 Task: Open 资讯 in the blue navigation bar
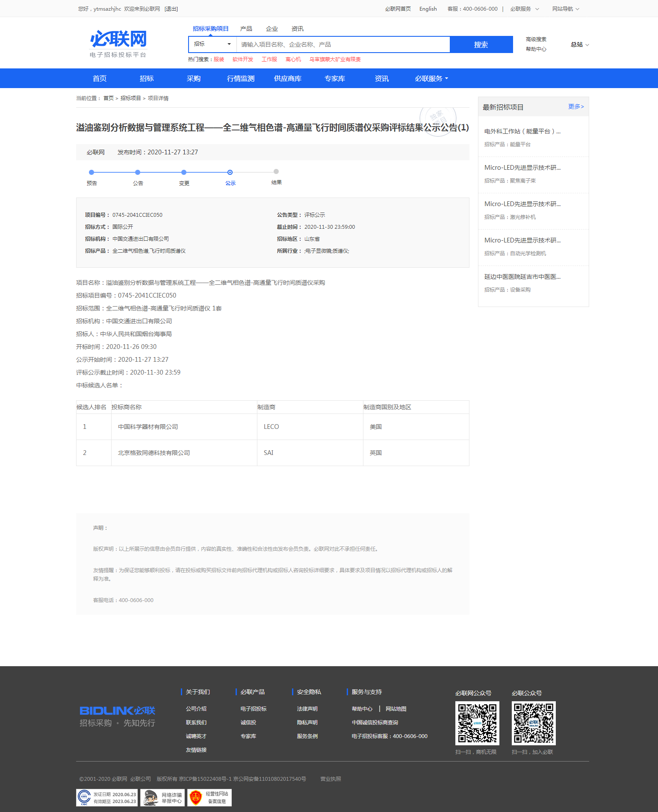tap(382, 79)
